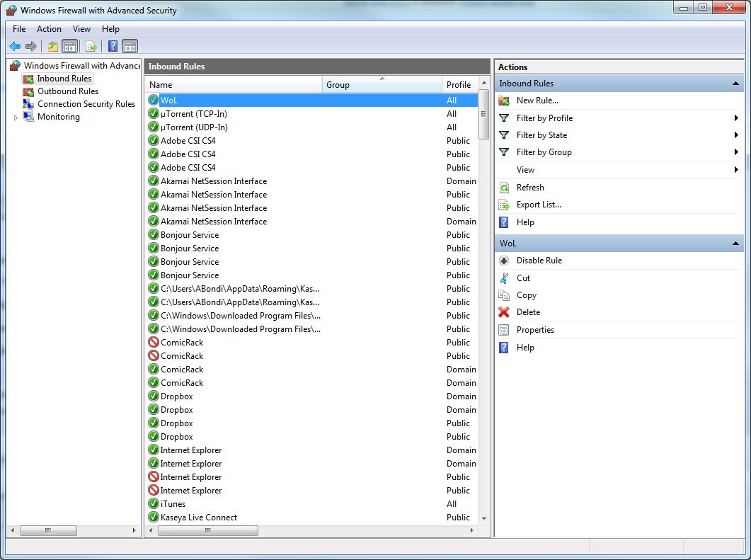
Task: Sort by the Name column header
Action: tap(234, 85)
